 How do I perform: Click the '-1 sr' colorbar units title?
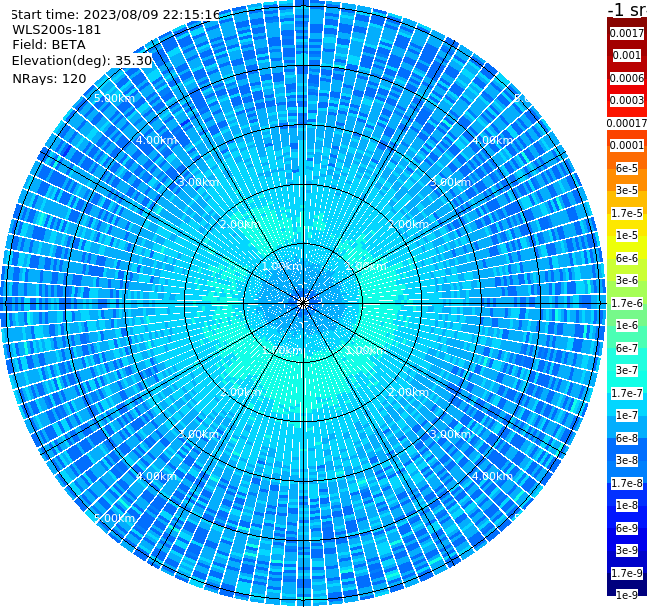628,9
